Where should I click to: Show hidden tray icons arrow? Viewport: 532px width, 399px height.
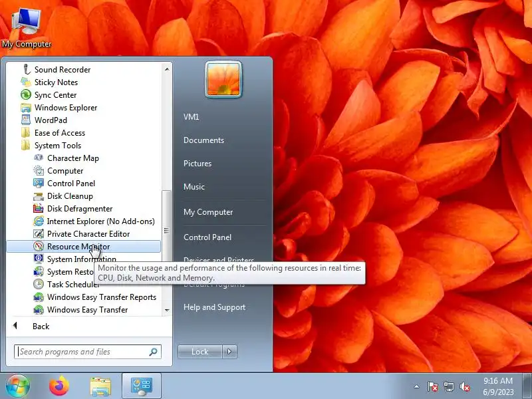point(417,386)
